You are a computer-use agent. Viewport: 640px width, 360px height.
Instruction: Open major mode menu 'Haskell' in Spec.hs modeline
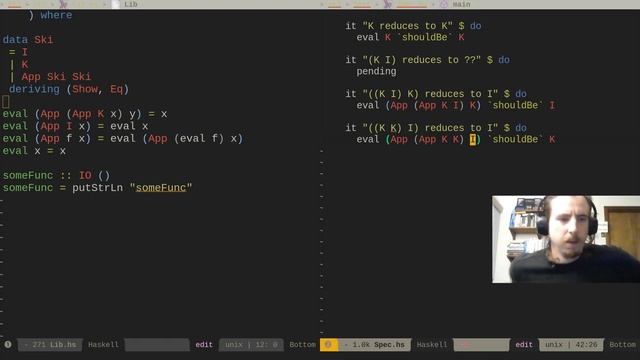431,344
